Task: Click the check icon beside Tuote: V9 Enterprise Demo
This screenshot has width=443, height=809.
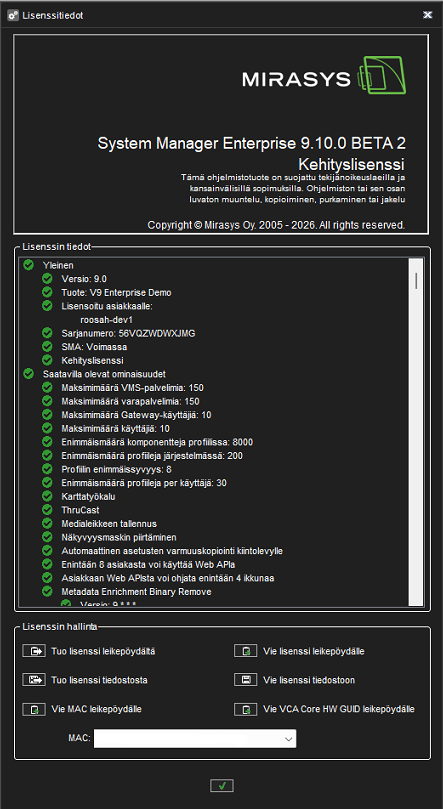Action: coord(47,293)
